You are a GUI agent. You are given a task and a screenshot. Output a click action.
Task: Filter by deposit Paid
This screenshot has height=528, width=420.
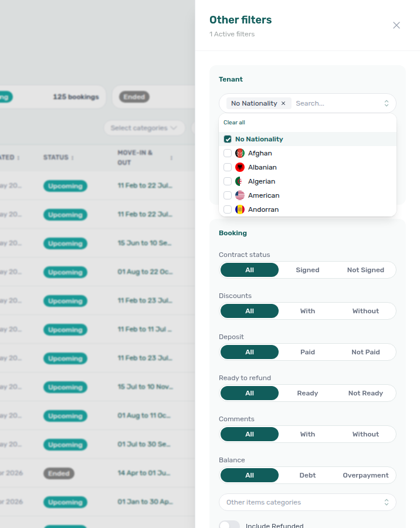[x=307, y=352]
